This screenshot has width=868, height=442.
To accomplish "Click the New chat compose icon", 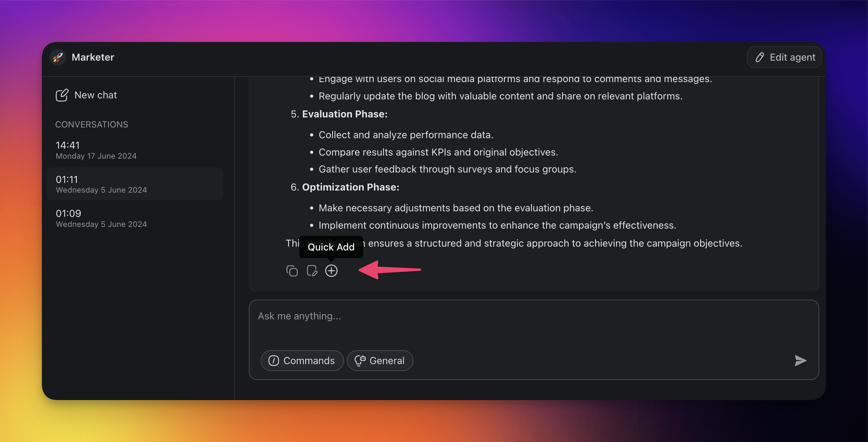I will (62, 95).
